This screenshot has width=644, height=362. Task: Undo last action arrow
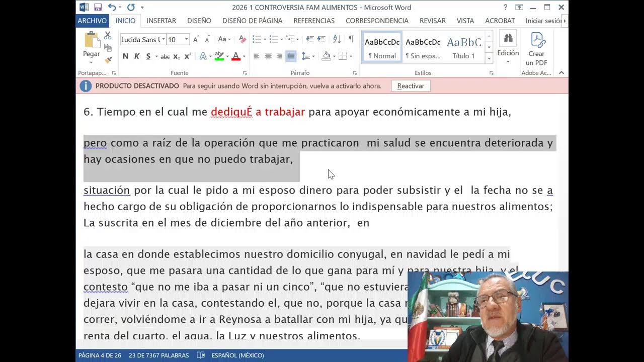click(x=112, y=7)
